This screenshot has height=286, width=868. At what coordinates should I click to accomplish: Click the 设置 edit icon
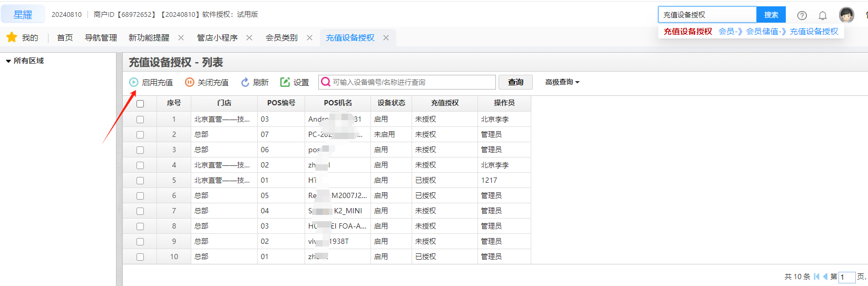click(285, 82)
